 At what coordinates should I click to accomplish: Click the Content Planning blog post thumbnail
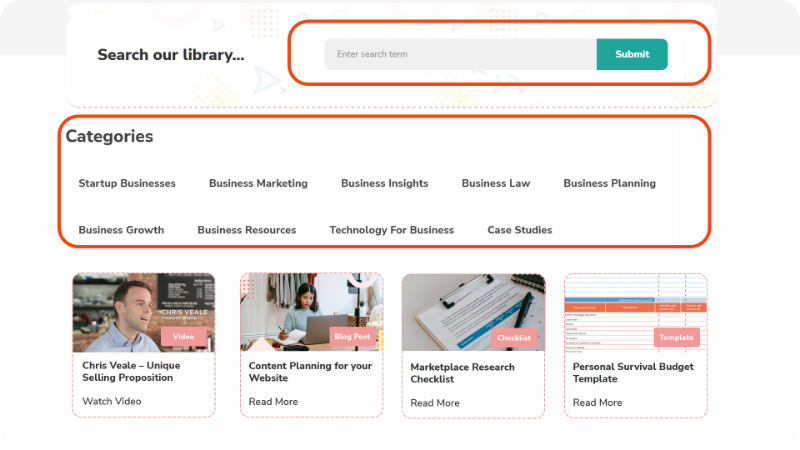coord(311,312)
